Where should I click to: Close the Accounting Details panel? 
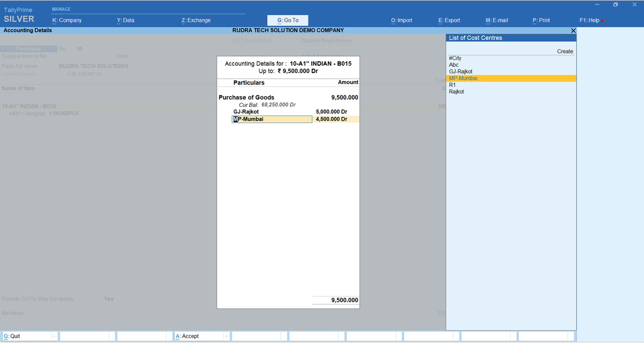(573, 31)
